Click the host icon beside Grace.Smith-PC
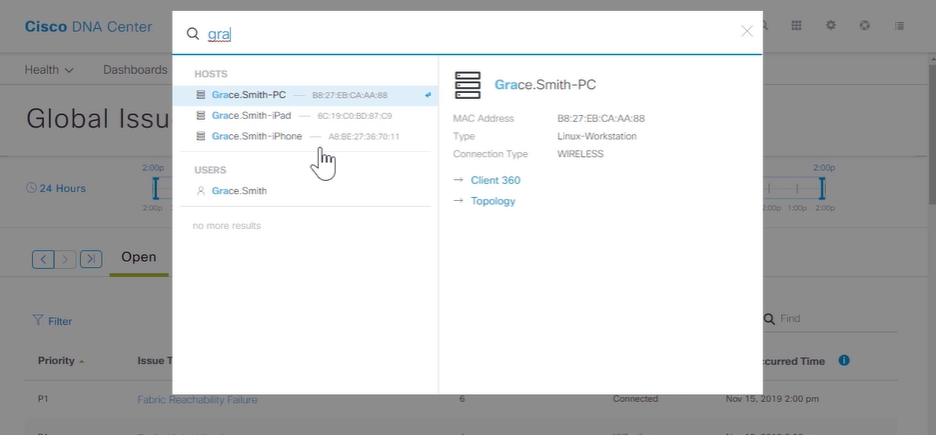This screenshot has width=936, height=435. click(201, 95)
